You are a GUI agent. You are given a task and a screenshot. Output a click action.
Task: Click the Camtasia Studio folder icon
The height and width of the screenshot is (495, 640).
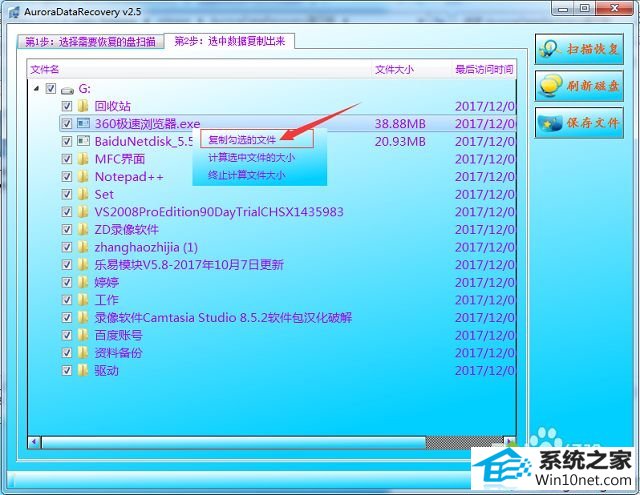pos(83,317)
